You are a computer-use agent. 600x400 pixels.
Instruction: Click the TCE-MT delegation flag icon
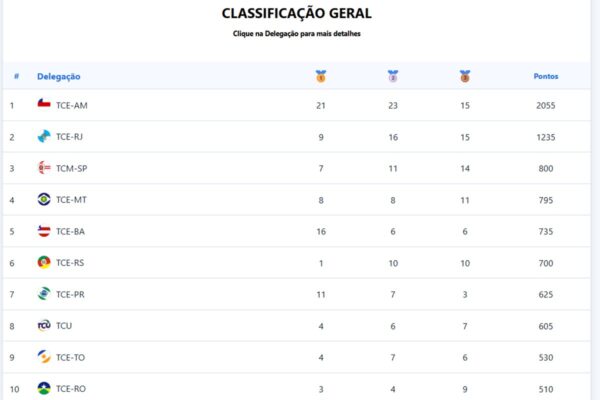44,199
